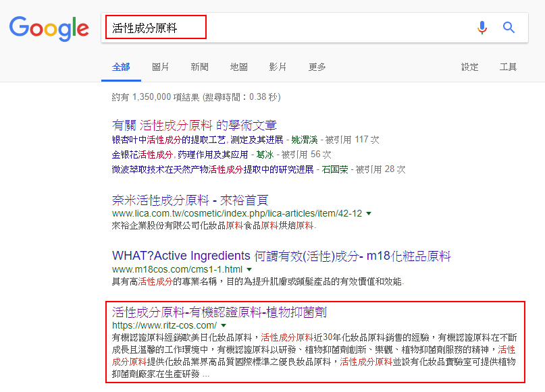Open 有關 活性成分原料 的學術文章 link

[x=194, y=125]
